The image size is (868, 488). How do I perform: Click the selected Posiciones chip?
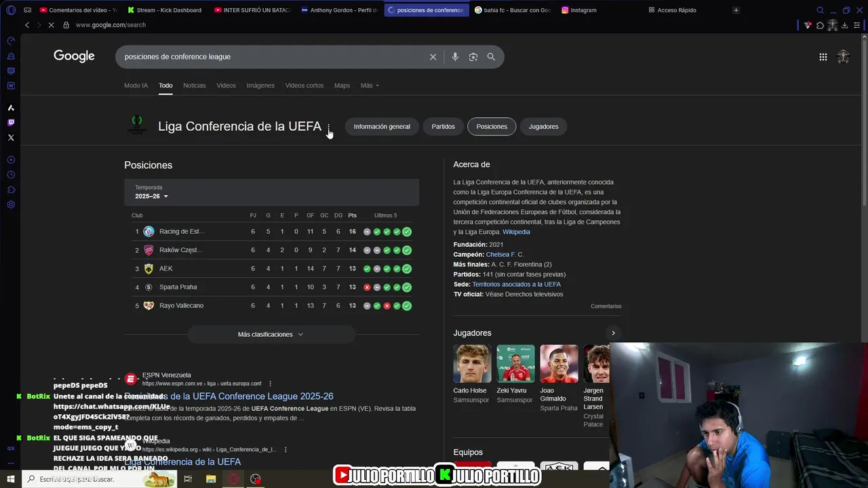(x=492, y=127)
